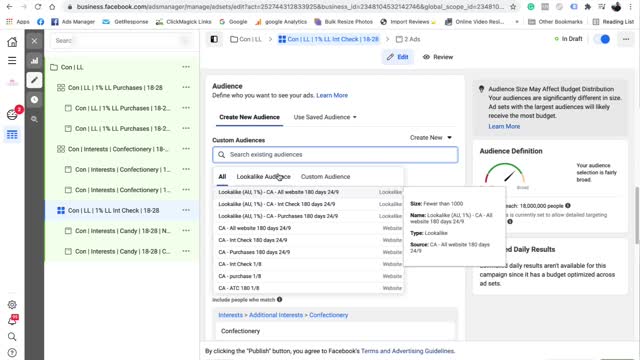Select the pencil edit icon in dark sidebar
640x360 pixels.
pos(34,80)
